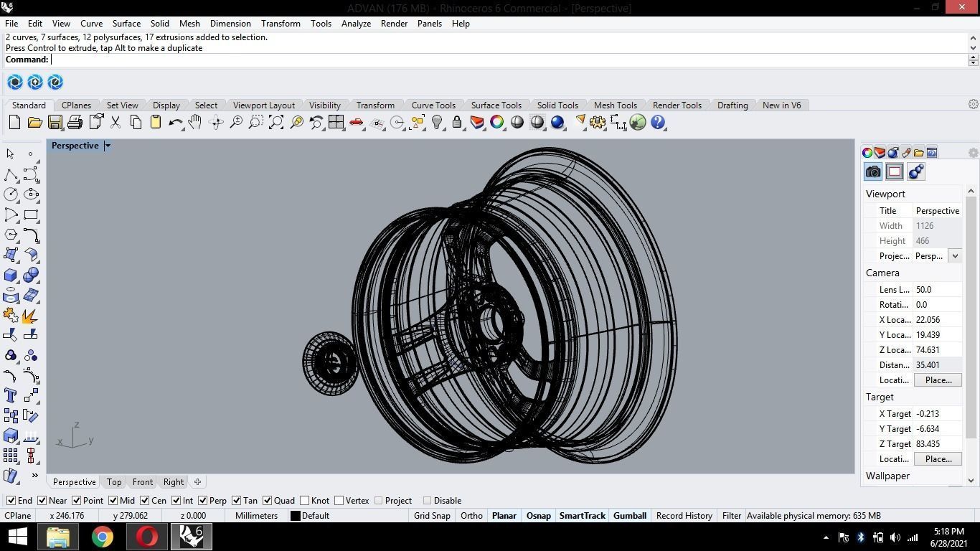
Task: Click the New file icon
Action: point(14,123)
